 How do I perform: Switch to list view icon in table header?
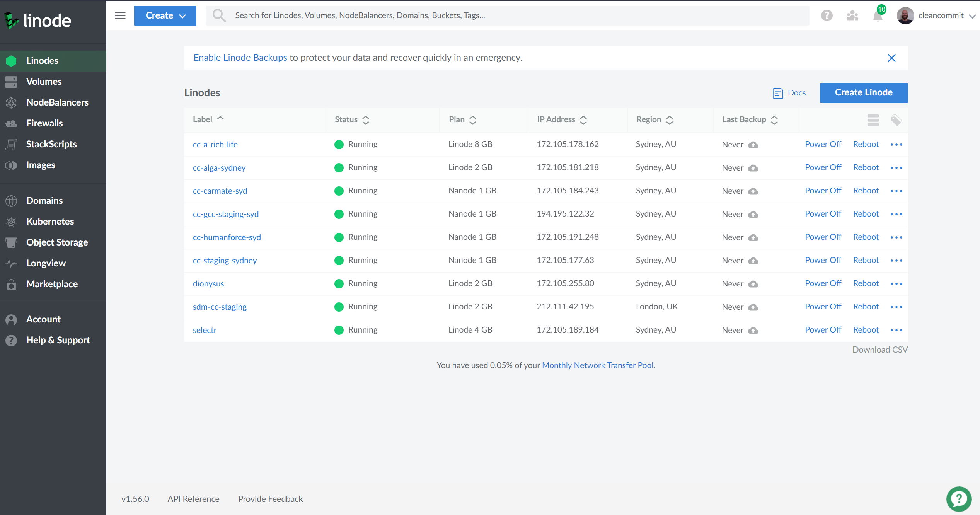873,120
